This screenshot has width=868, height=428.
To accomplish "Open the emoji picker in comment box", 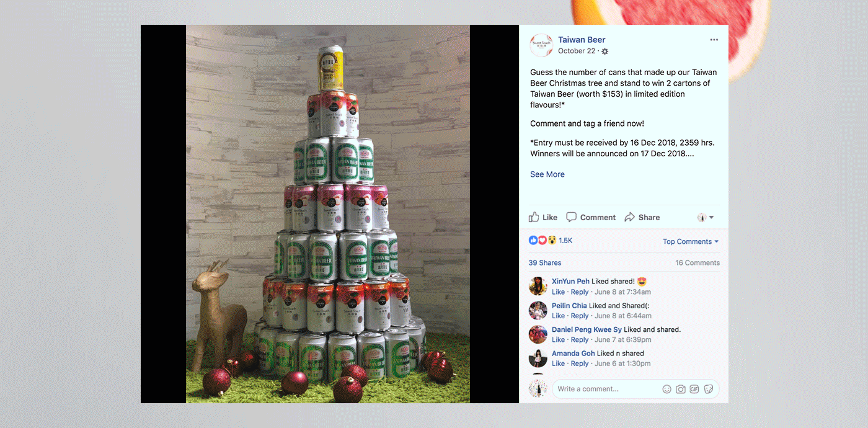I will click(x=667, y=389).
